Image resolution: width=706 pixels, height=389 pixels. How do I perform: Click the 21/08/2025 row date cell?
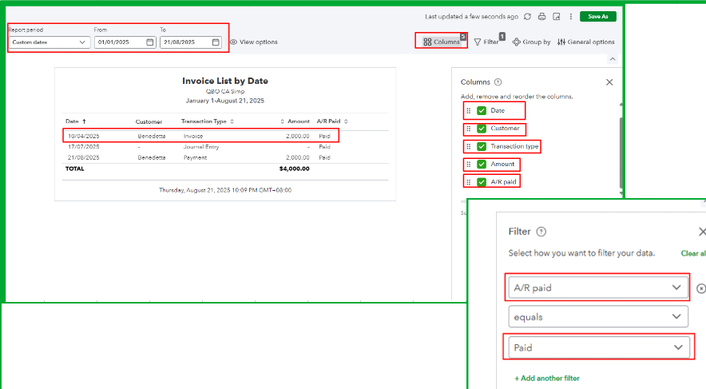83,158
